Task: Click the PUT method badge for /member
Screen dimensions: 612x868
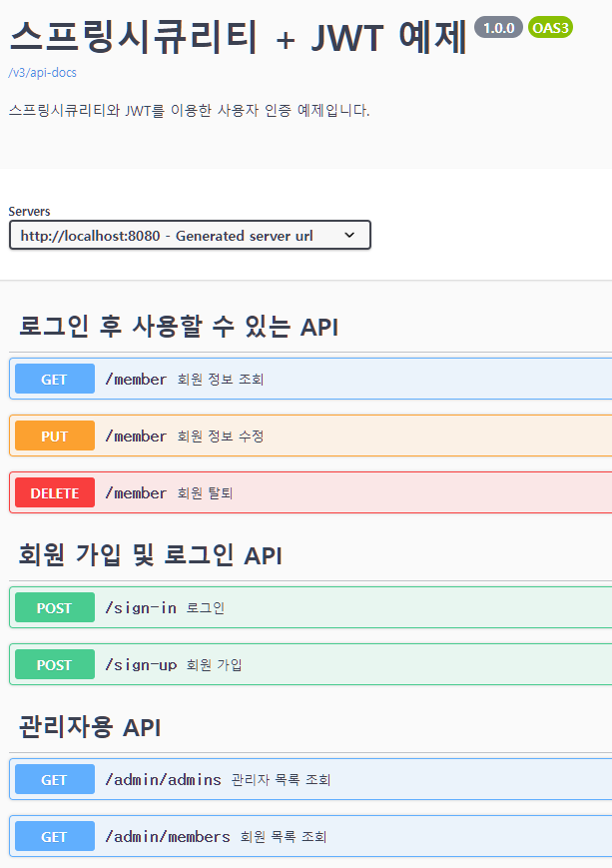Action: 55,435
